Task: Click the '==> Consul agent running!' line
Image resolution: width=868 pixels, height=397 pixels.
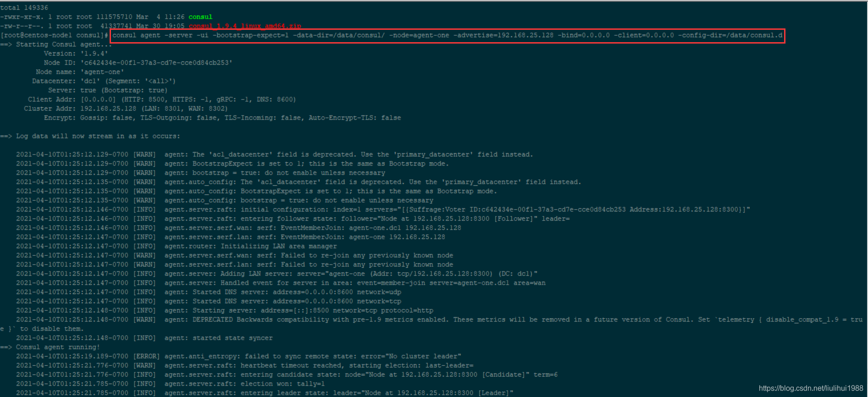Action: coord(50,347)
